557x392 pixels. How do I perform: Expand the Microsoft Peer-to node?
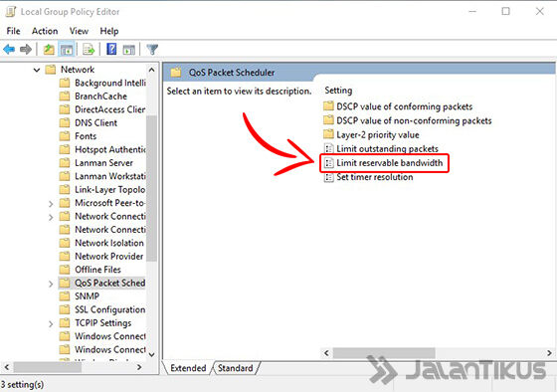coord(51,204)
